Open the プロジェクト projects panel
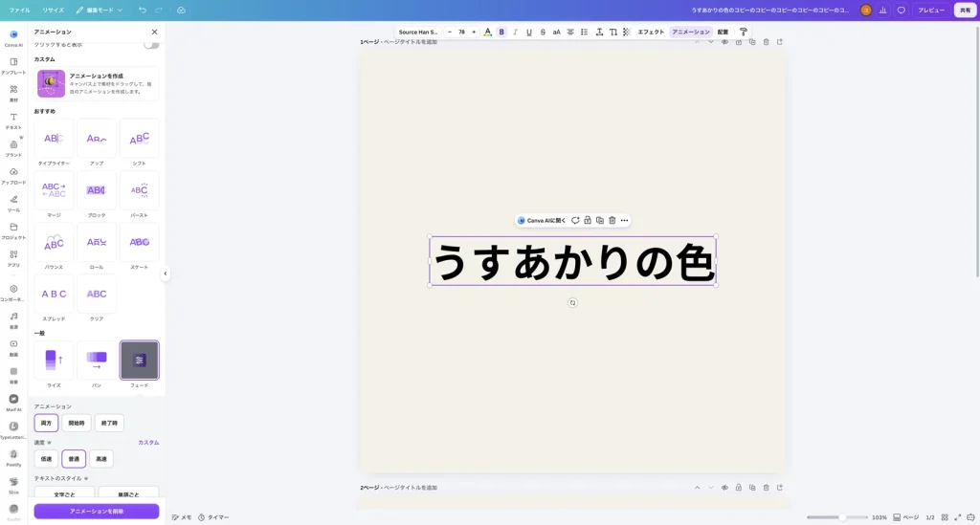980x525 pixels. [13, 230]
